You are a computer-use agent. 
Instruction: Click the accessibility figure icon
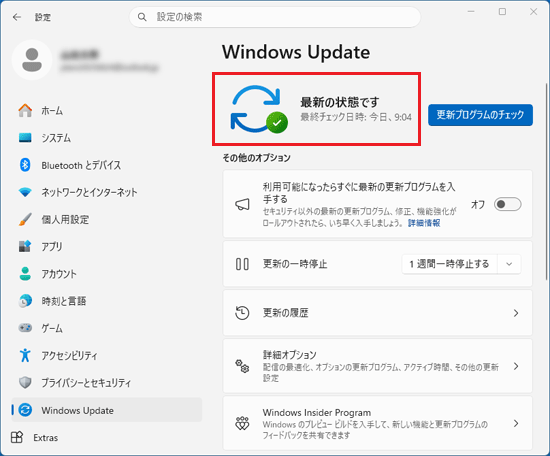(25, 355)
